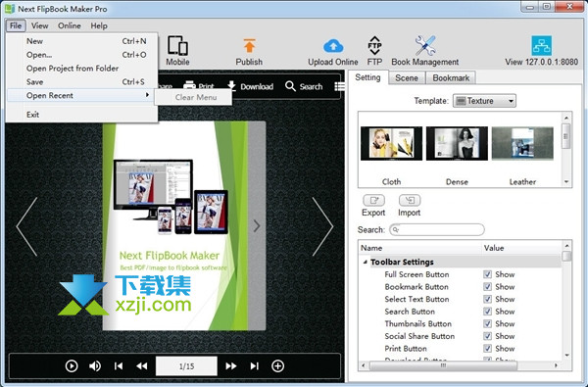Switch to the Bookmark tab
Screen dimensions: 588x387
coord(451,78)
